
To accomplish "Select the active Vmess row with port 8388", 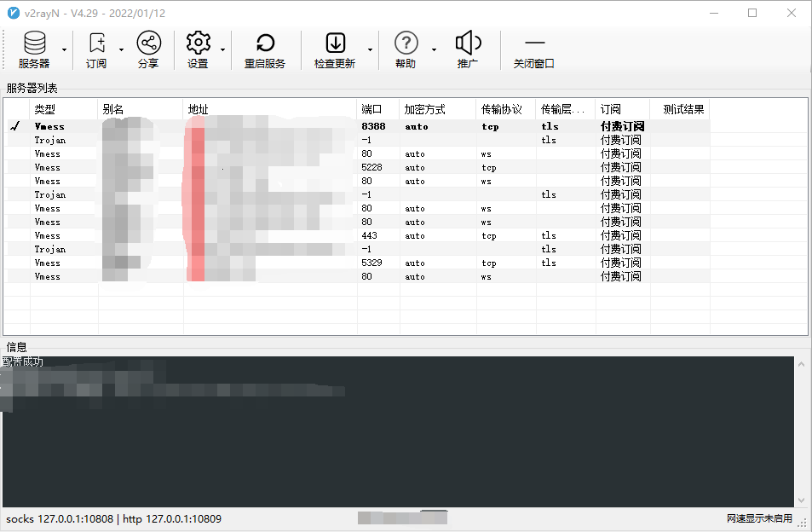I will coord(357,126).
